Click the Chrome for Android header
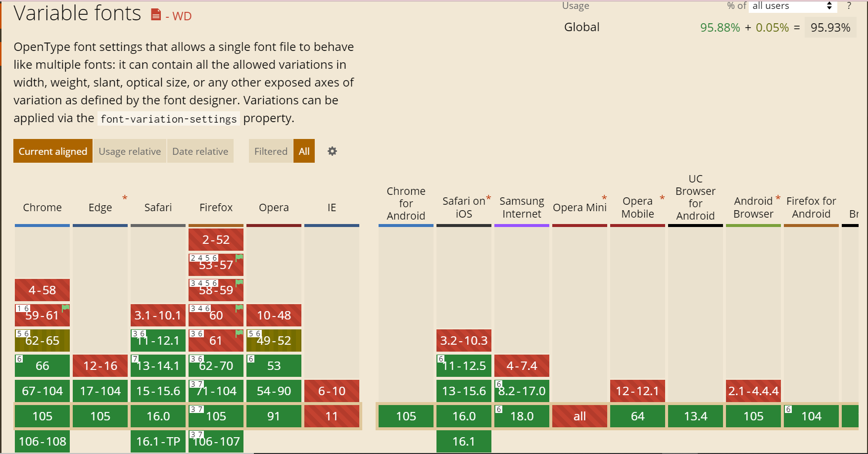 tap(406, 203)
